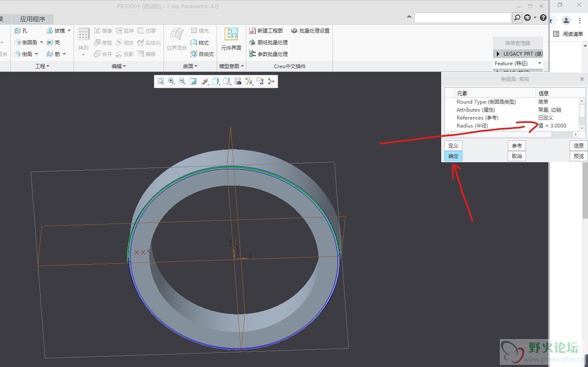Click the 元素 column header
Screen dimensions: 588x367
[x=495, y=93]
